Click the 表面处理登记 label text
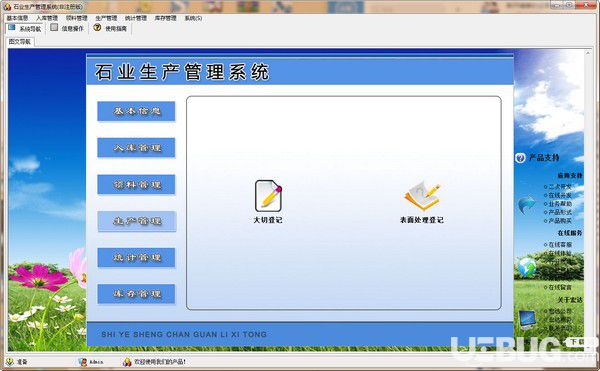Screen dimensions: 600x371 point(422,220)
